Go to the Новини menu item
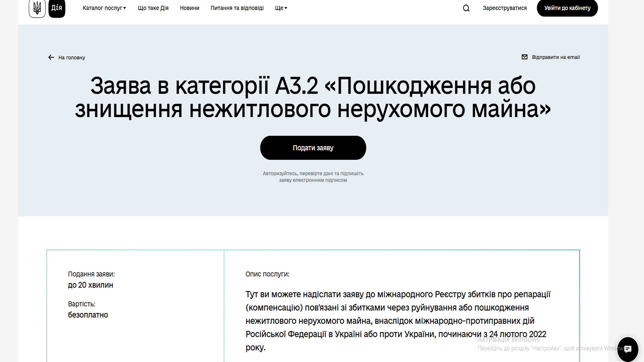Screen dimensions: 644x362 (190, 8)
